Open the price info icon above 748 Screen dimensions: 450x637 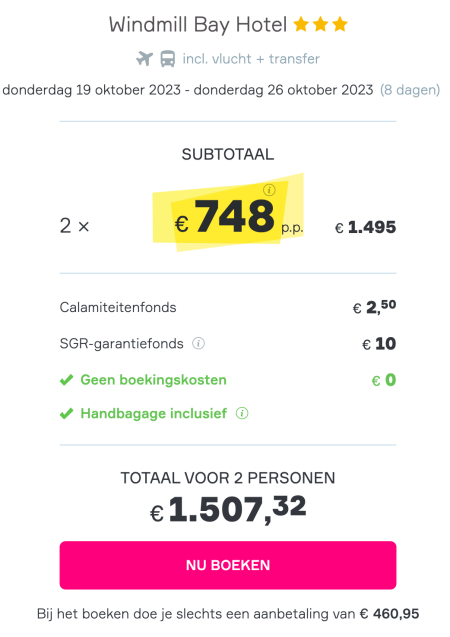pyautogui.click(x=269, y=190)
